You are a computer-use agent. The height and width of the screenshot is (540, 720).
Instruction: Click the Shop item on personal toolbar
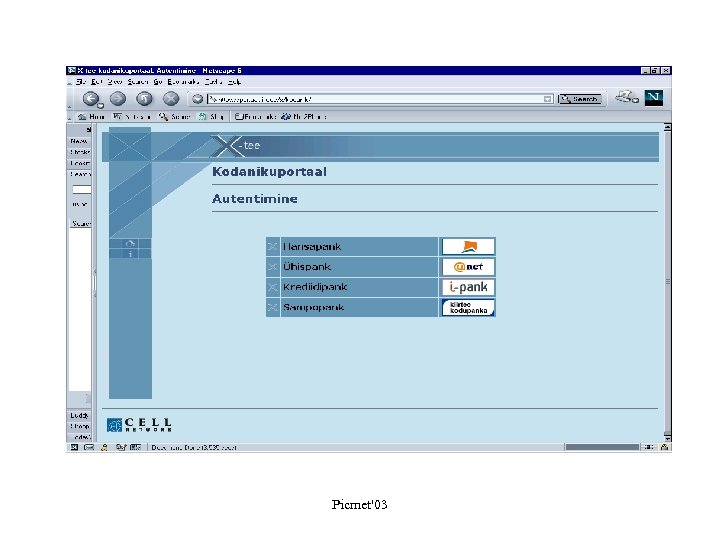211,117
